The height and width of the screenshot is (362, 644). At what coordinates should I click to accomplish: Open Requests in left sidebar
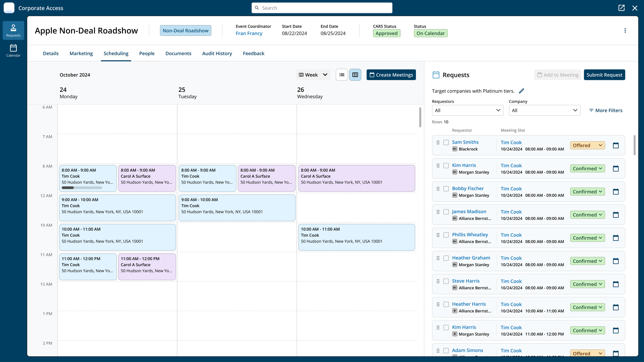coord(13,30)
